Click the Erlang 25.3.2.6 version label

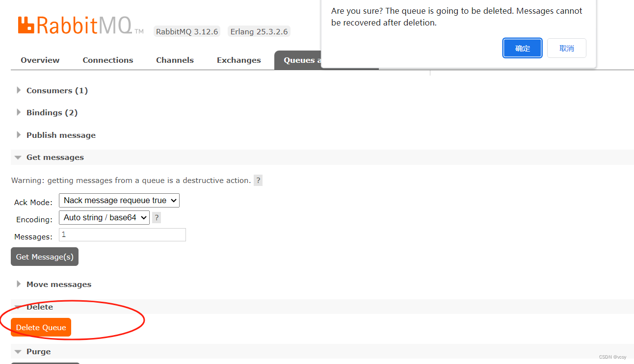click(x=259, y=31)
